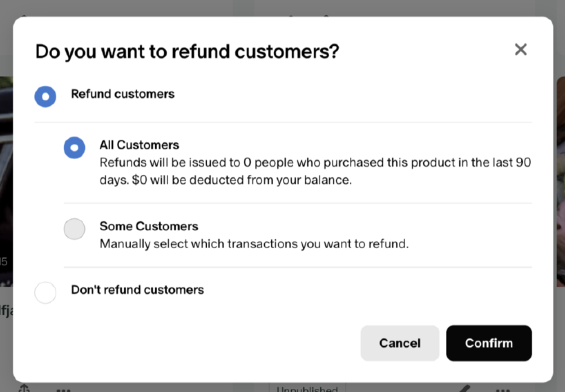The height and width of the screenshot is (392, 565).
Task: Click the dialog title heading
Action: (187, 51)
